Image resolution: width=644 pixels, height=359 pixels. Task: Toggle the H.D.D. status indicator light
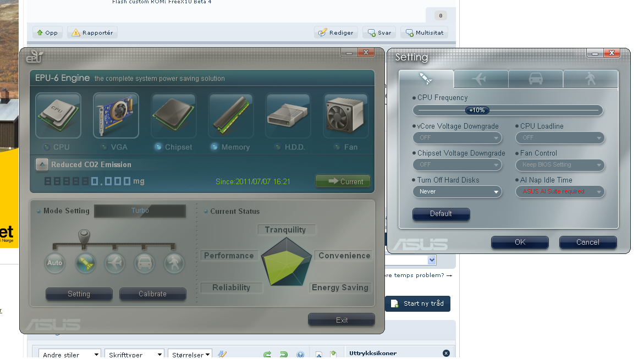tap(278, 147)
